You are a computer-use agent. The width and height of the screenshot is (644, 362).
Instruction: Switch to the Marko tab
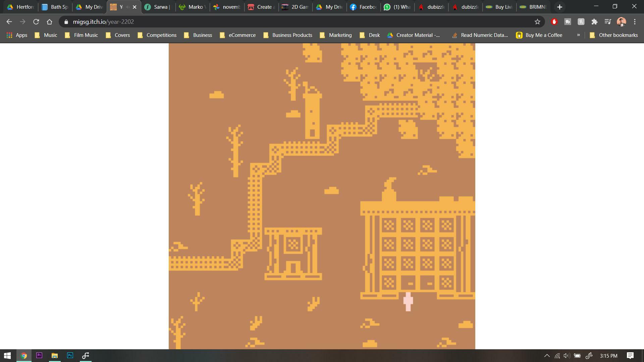[x=193, y=7]
